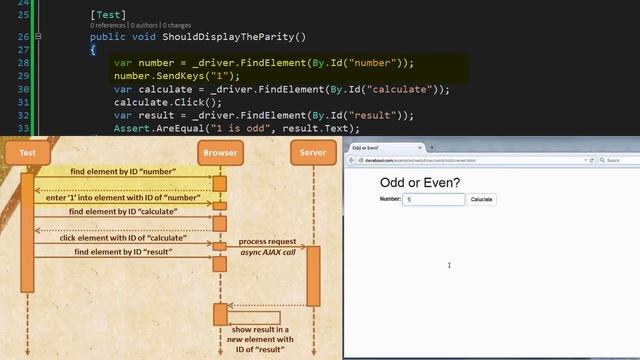This screenshot has width=640, height=360.
Task: Open the address bar history dropdown arrow
Action: [x=585, y=160]
